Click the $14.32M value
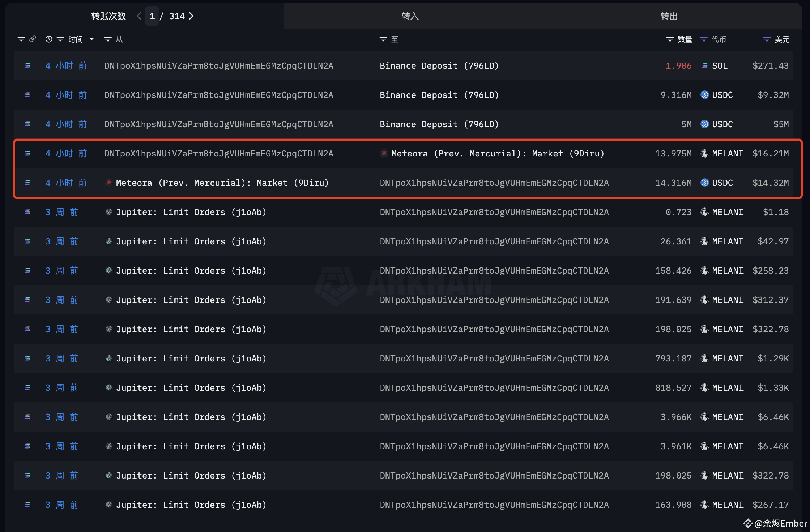This screenshot has height=532, width=810. tap(771, 183)
